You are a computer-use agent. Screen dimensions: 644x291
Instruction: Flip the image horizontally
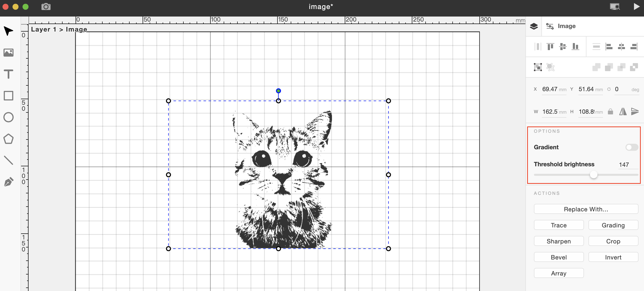pos(623,112)
